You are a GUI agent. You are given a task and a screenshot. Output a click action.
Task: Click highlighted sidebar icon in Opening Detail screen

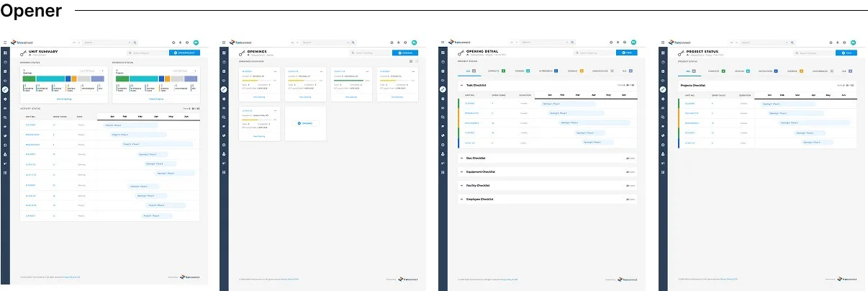[443, 89]
